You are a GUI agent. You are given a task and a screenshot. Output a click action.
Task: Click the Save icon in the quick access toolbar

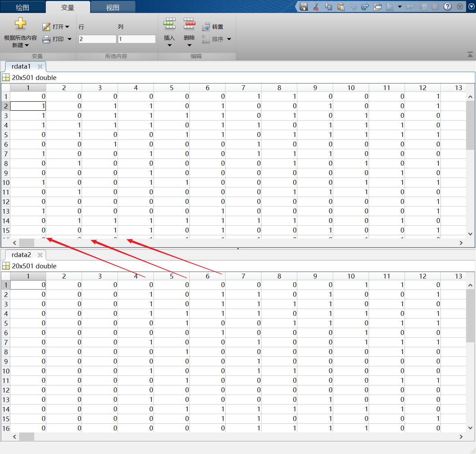[x=304, y=6]
